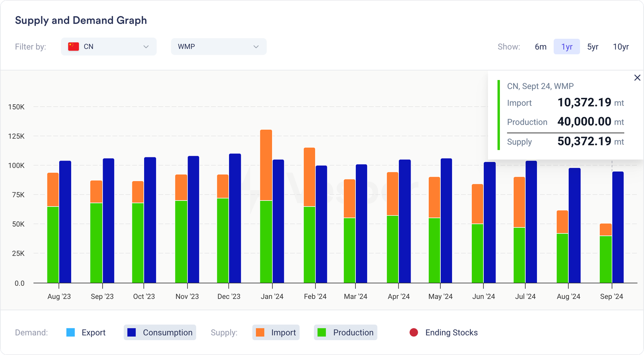
Task: Select the active 1yr range button
Action: coord(567,47)
